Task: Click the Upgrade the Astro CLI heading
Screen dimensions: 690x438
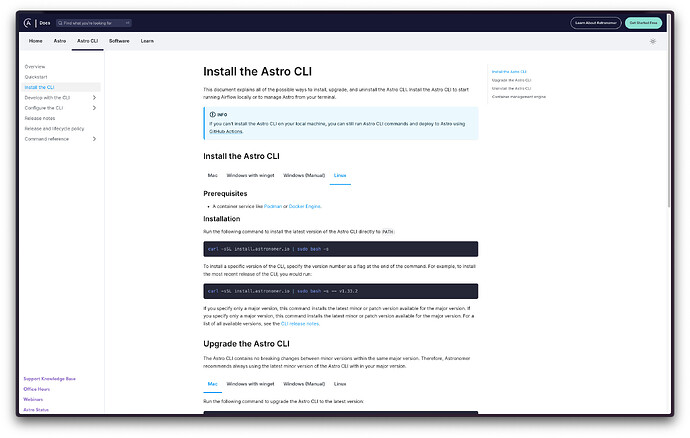Action: click(246, 344)
